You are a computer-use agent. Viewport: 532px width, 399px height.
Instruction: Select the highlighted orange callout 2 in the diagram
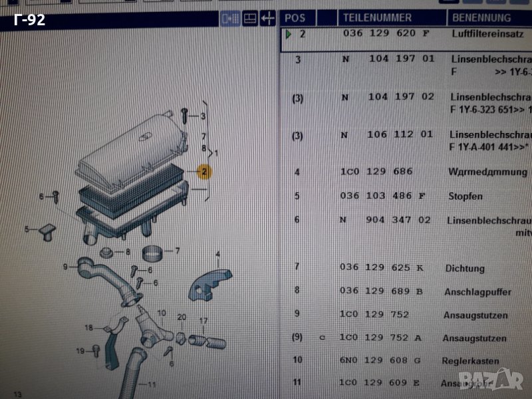click(205, 172)
